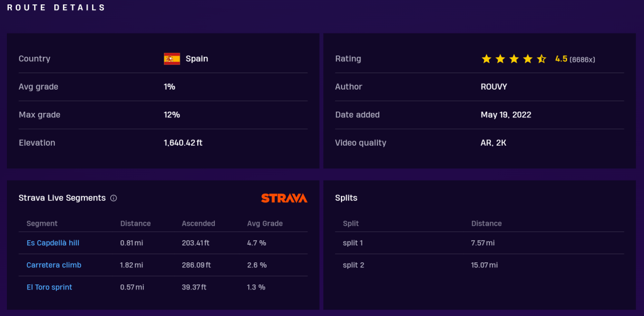Open the Es Capdellà hill segment
The image size is (644, 316).
[x=53, y=243]
